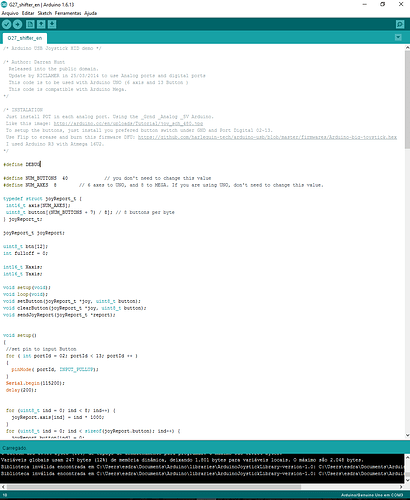Open the Serial Monitor magnifier icon
410x500 pixels.
(400, 24)
